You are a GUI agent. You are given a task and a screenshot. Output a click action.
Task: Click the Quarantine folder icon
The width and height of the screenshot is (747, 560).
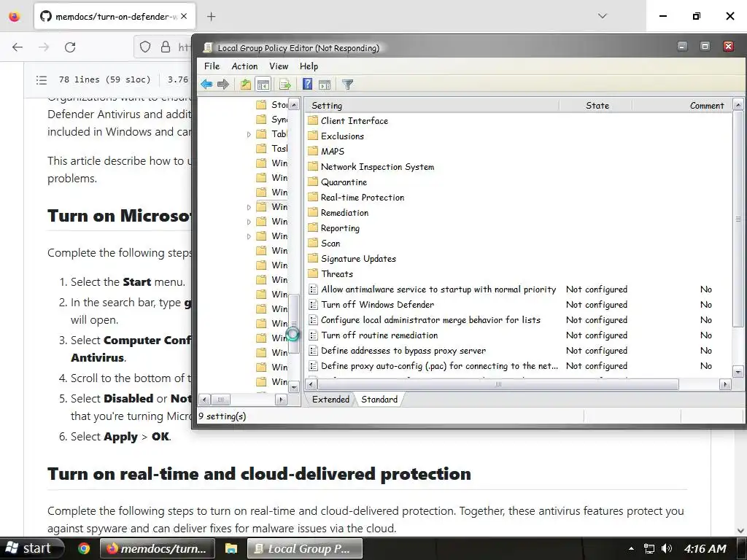312,182
